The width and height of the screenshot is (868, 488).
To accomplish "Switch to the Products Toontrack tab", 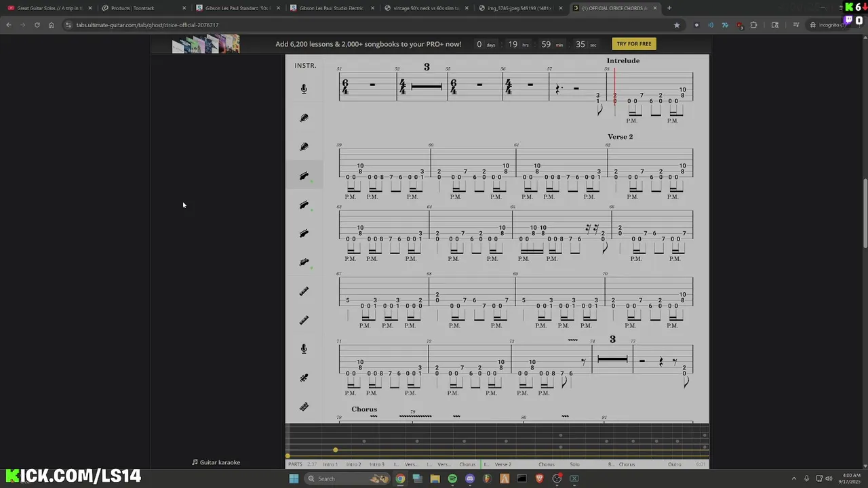I will (x=143, y=8).
